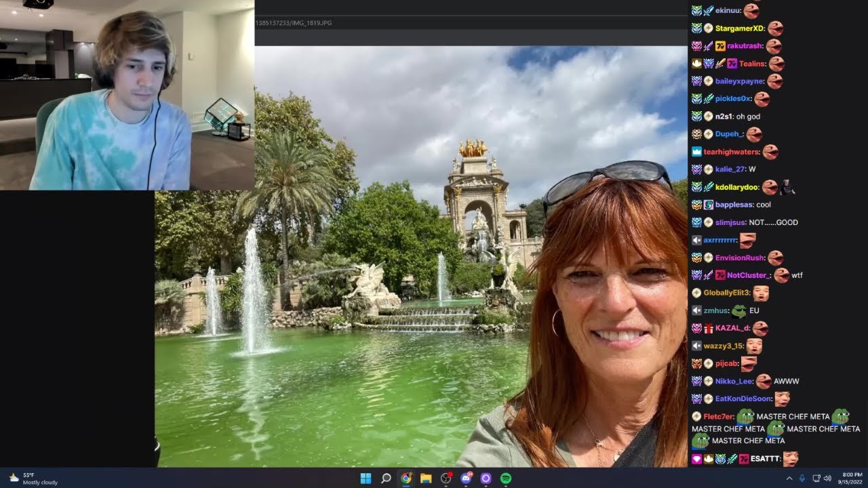Click username zmhus in chat
This screenshot has width=868, height=488.
click(715, 310)
